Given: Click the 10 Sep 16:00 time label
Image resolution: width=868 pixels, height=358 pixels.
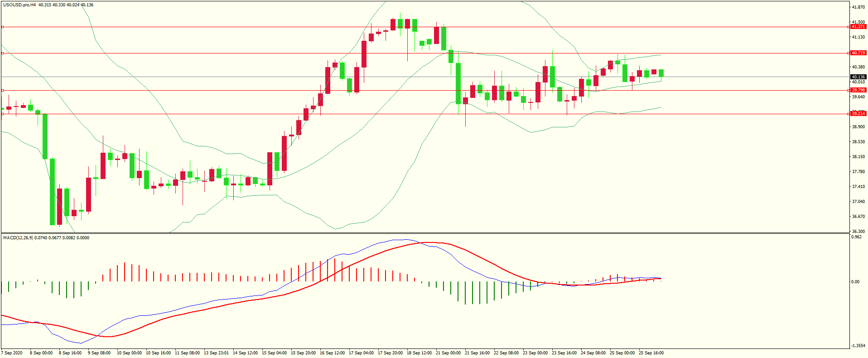Looking at the screenshot, I should click(158, 353).
